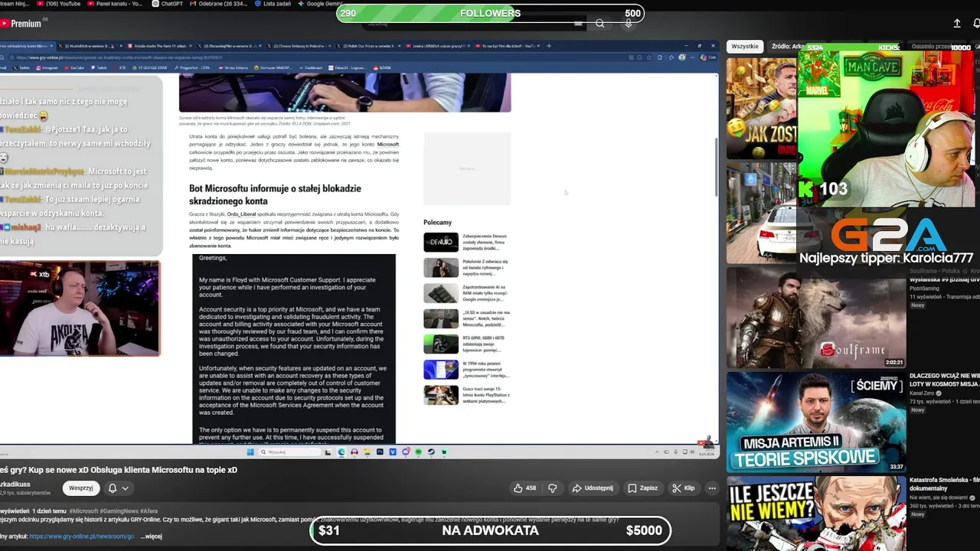The width and height of the screenshot is (980, 551).
Task: Click the YouTube Premium logo
Action: click(x=21, y=24)
